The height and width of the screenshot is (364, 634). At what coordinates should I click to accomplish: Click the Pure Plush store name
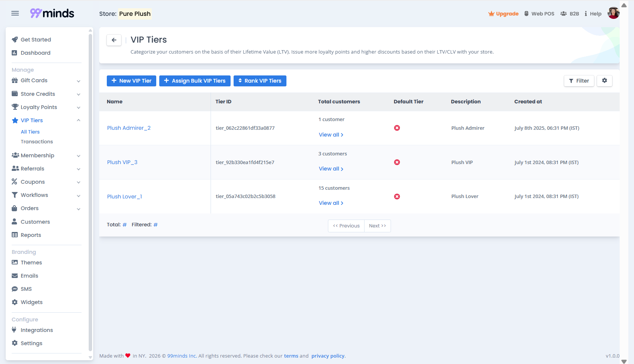pyautogui.click(x=135, y=14)
